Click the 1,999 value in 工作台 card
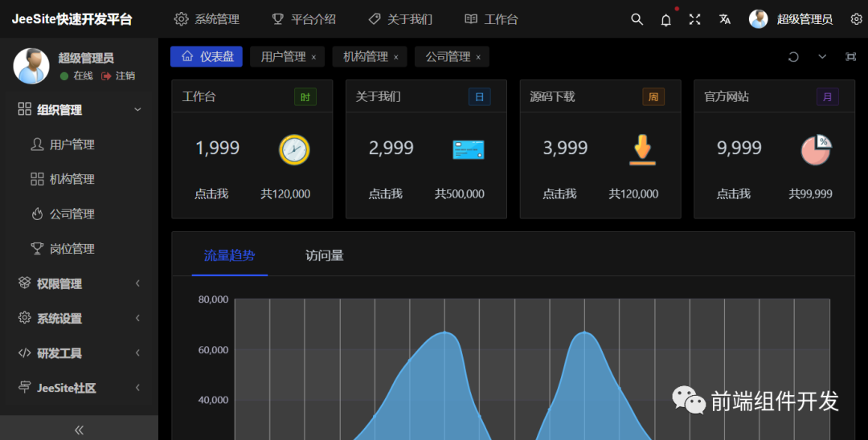Image resolution: width=868 pixels, height=440 pixels. pyautogui.click(x=217, y=148)
